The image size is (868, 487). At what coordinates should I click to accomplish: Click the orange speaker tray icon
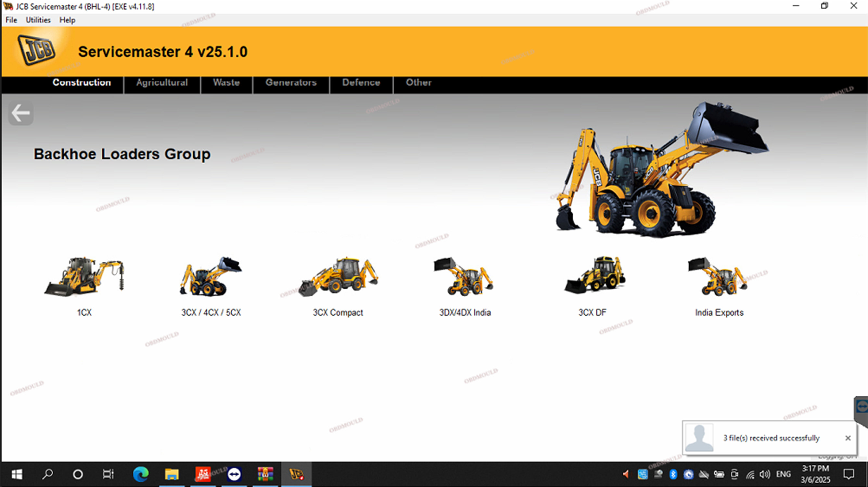pos(626,474)
